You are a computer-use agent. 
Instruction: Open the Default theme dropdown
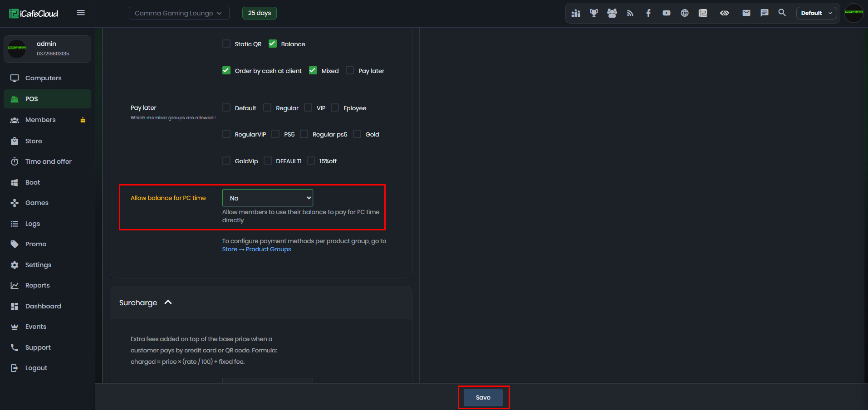(816, 13)
